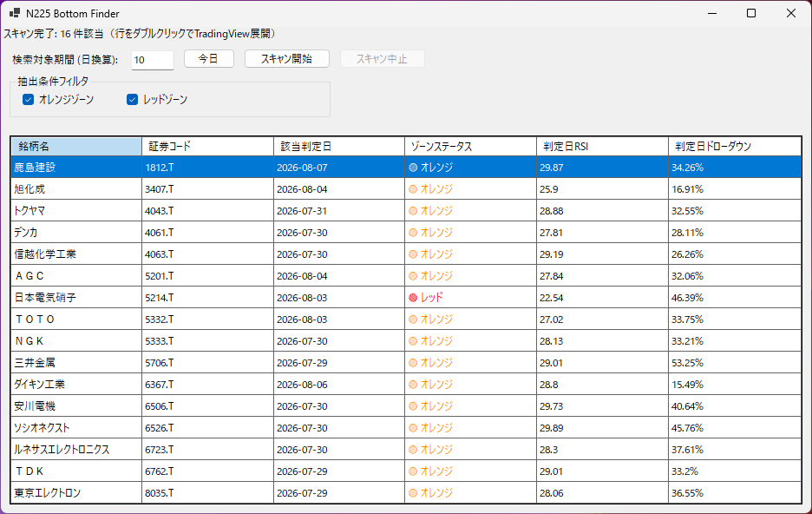Select the 日本電気硝子 row

tap(406, 298)
